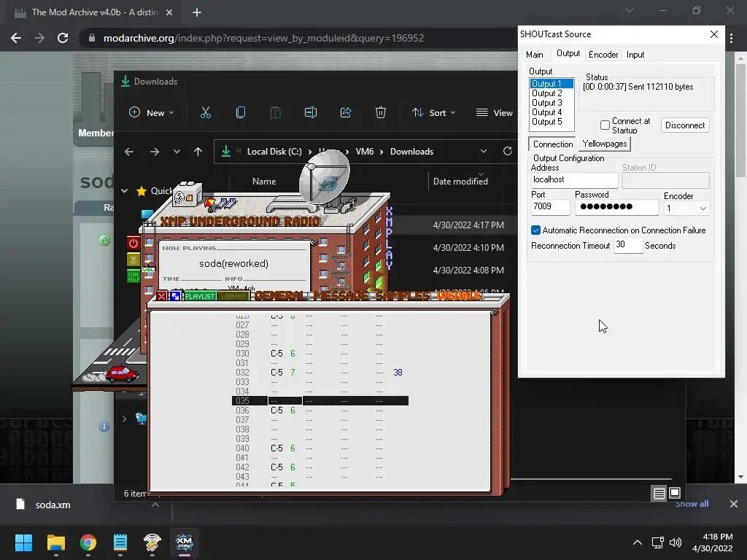
Task: Show hidden system tray icons
Action: [x=637, y=542]
